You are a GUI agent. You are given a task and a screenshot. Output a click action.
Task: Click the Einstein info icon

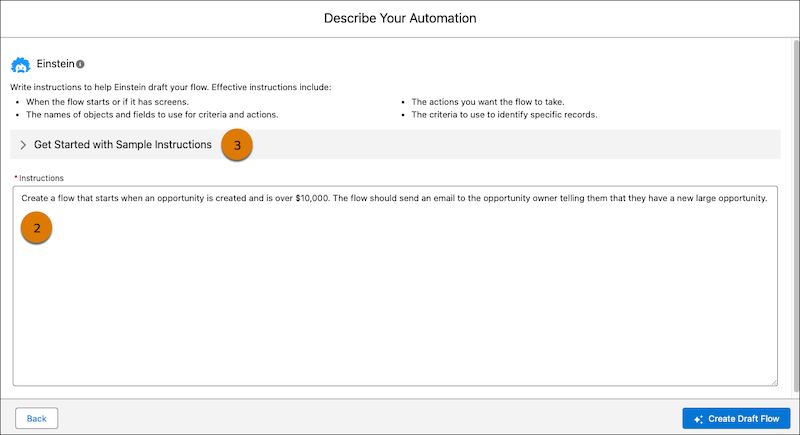(80, 64)
